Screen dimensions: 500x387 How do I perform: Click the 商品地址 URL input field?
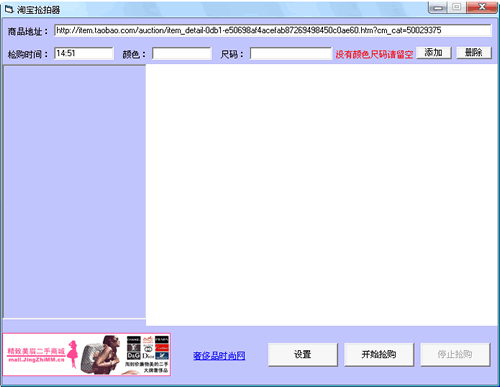point(273,31)
